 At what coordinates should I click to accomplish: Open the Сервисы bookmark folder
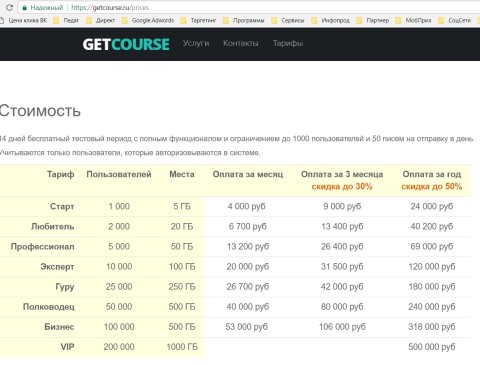point(288,20)
